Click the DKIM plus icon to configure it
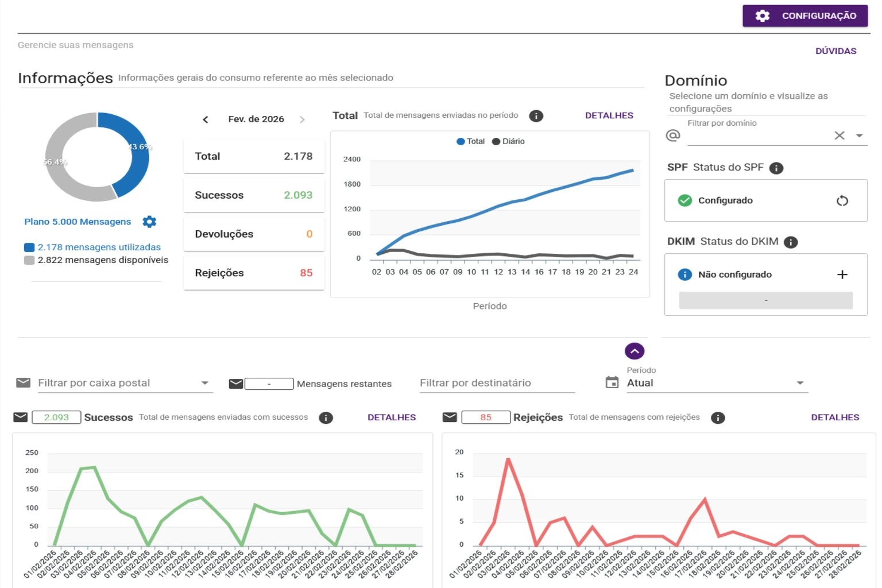882x588 pixels. point(842,274)
